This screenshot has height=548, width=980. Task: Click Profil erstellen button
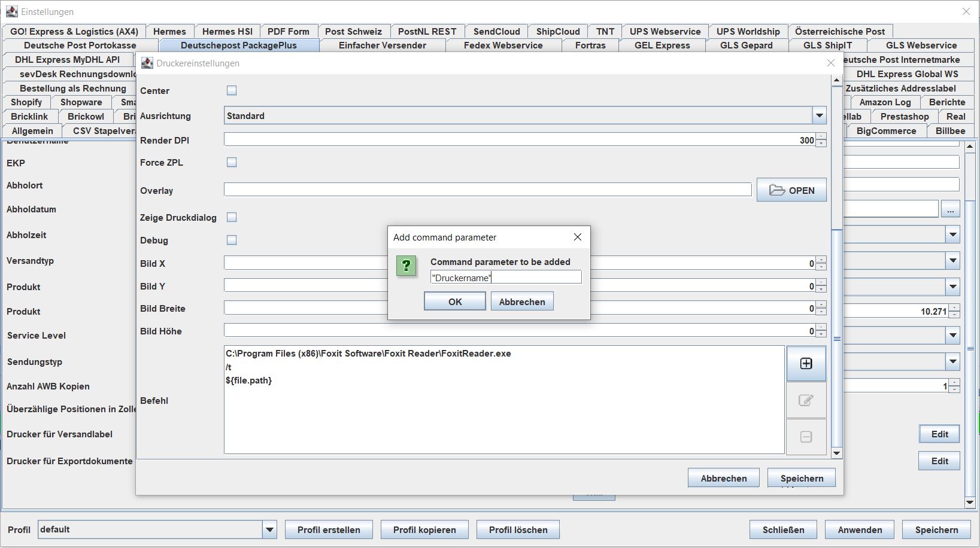(x=329, y=529)
